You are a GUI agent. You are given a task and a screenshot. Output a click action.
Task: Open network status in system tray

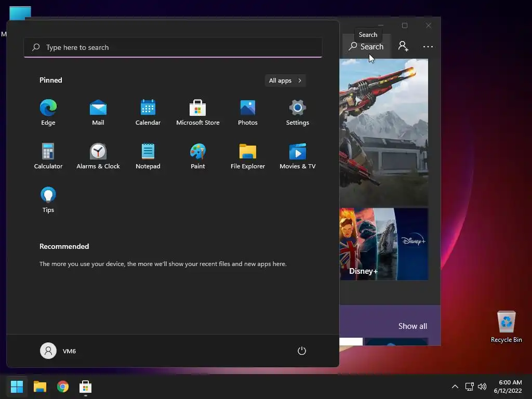pyautogui.click(x=469, y=387)
